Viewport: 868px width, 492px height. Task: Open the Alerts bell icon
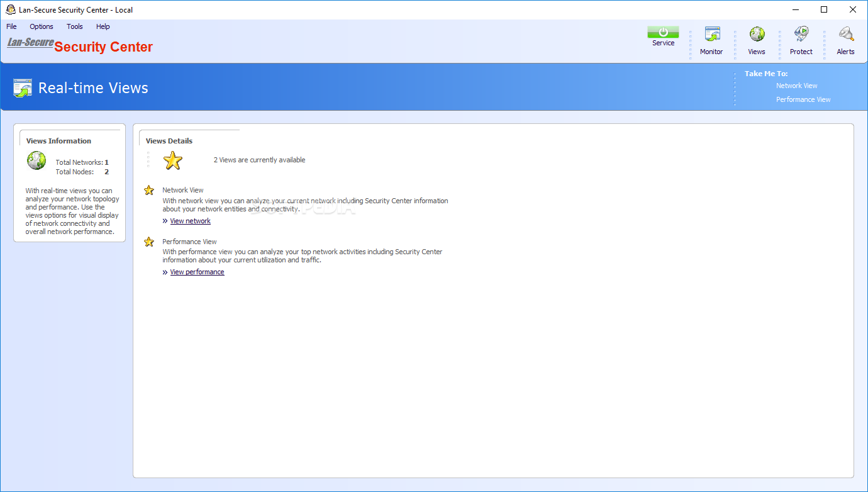point(846,34)
